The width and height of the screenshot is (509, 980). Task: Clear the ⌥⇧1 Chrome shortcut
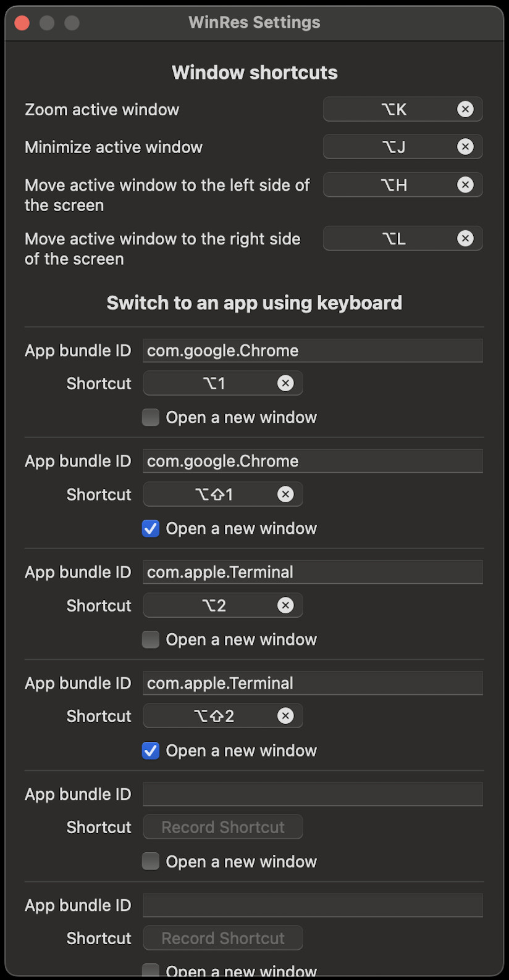285,494
